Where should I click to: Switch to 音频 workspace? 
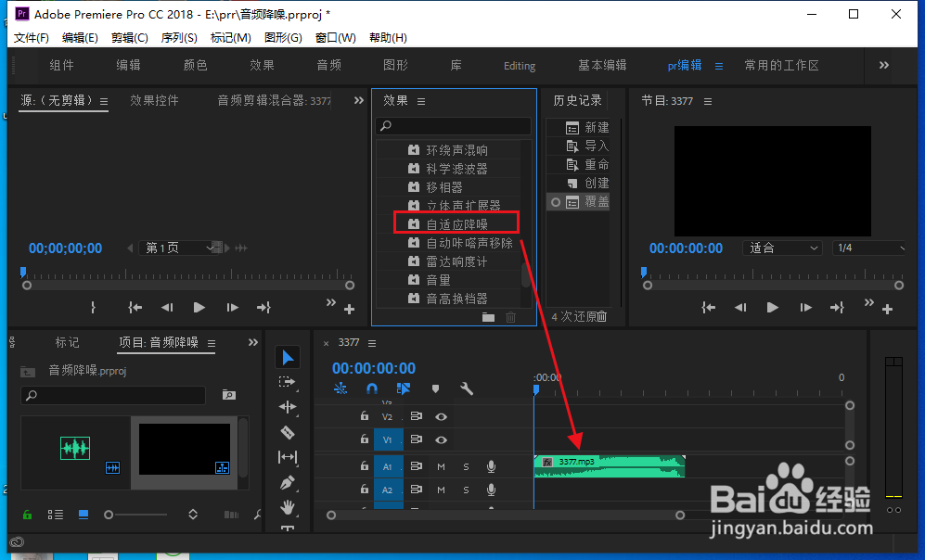pos(329,66)
